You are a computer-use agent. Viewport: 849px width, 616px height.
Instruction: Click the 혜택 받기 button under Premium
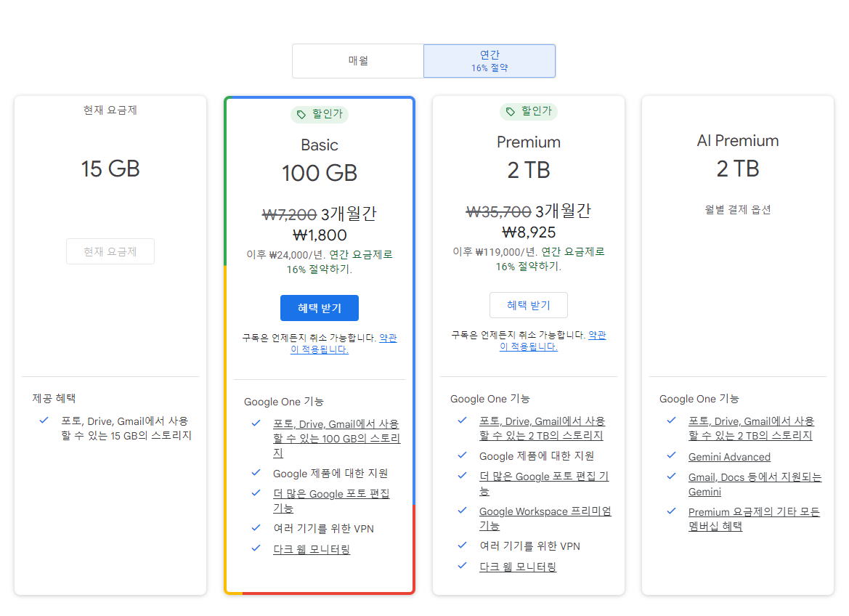[x=529, y=305]
